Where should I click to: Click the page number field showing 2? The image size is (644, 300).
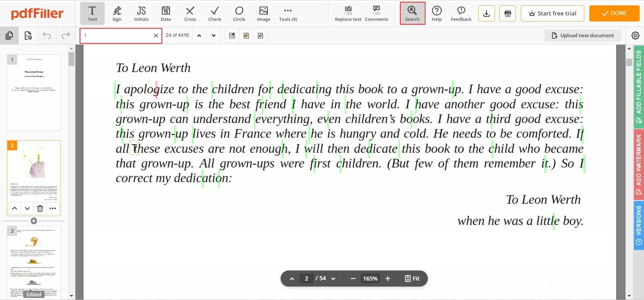click(x=306, y=279)
